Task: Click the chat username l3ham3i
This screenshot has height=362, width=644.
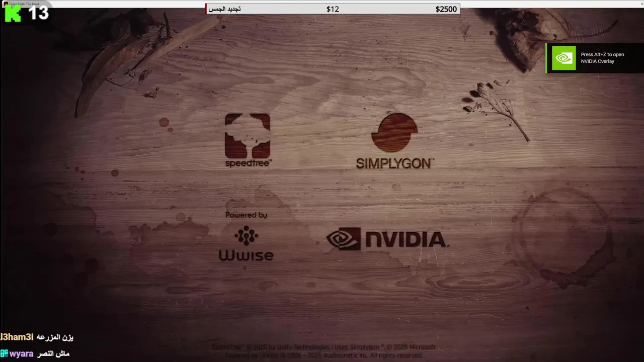Action: coord(17,337)
